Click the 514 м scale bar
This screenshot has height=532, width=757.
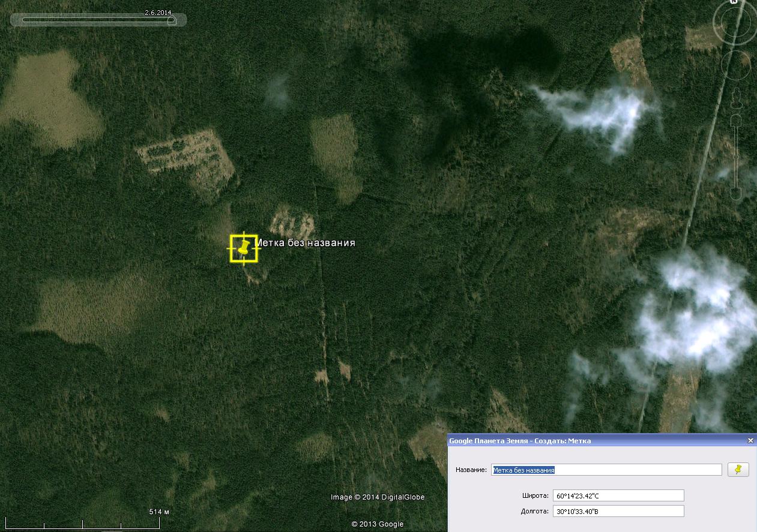point(83,523)
